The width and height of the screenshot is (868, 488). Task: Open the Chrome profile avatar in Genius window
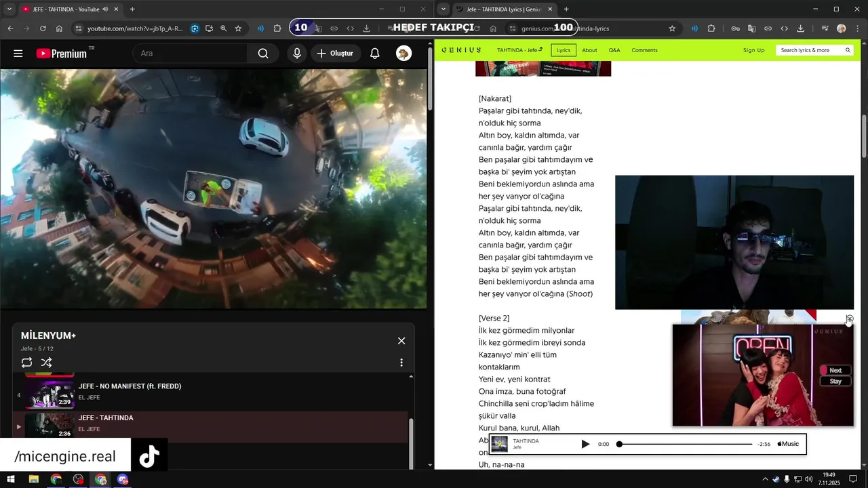[x=842, y=28]
